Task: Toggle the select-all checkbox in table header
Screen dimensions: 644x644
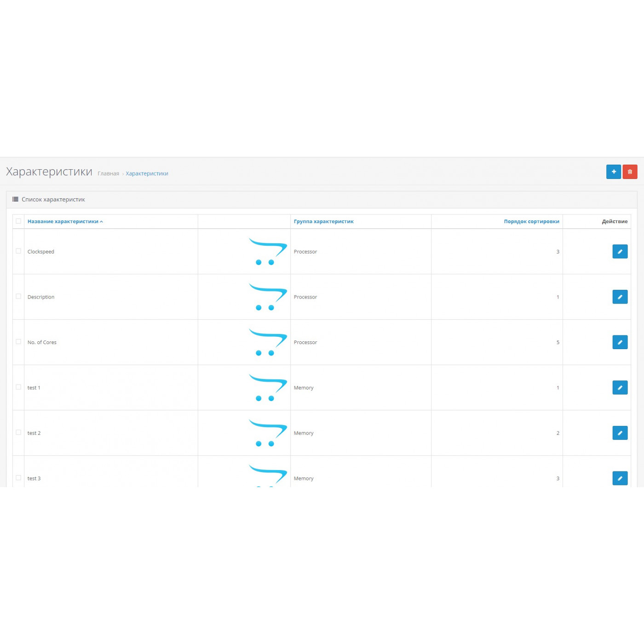Action: coord(18,221)
